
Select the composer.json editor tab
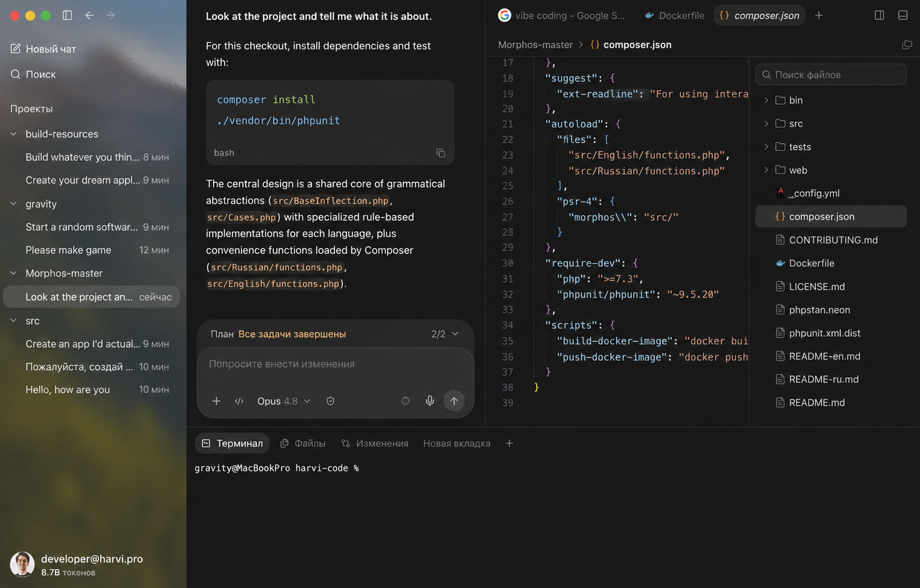(x=759, y=16)
